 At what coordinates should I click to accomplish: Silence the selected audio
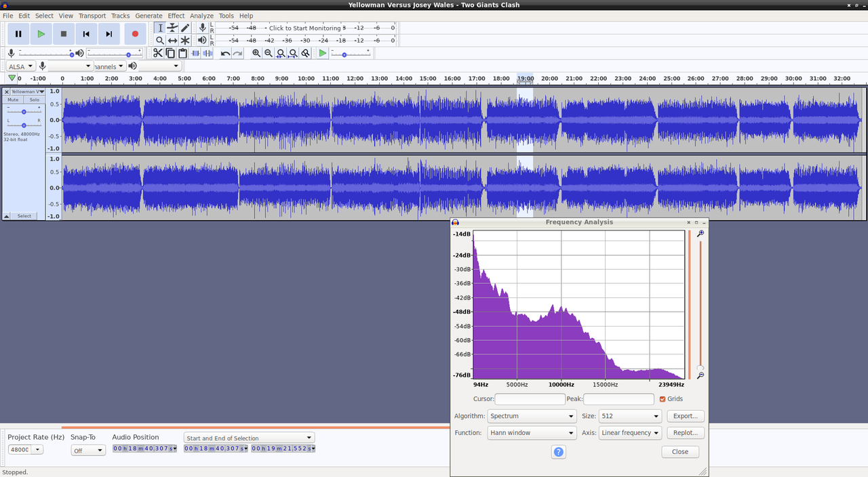(208, 54)
